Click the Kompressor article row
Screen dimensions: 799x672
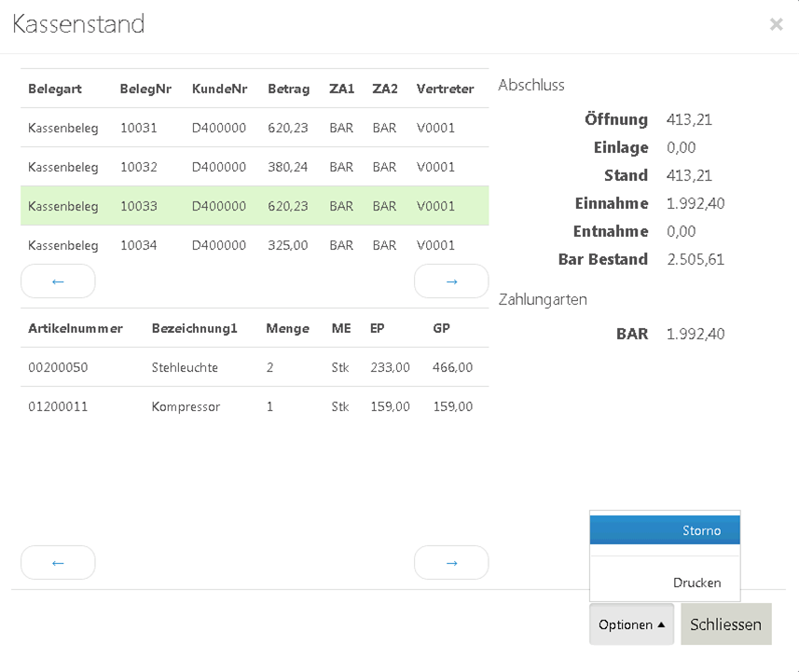click(254, 406)
